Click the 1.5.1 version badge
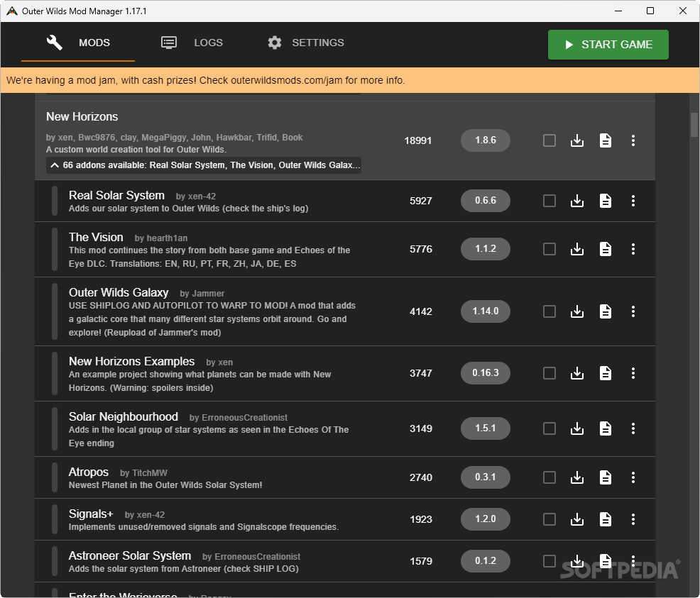The height and width of the screenshot is (598, 700). pos(486,428)
